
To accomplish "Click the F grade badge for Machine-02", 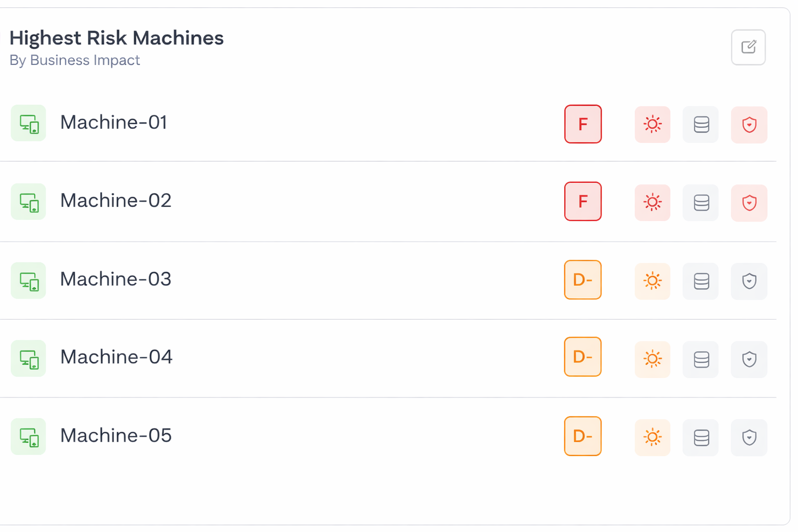I will pyautogui.click(x=583, y=202).
